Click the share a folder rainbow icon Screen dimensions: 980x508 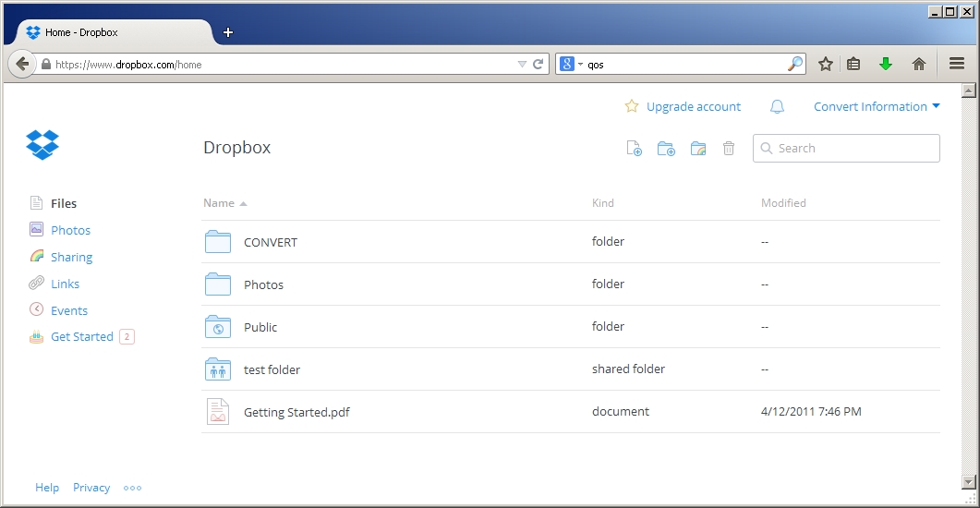pos(698,149)
